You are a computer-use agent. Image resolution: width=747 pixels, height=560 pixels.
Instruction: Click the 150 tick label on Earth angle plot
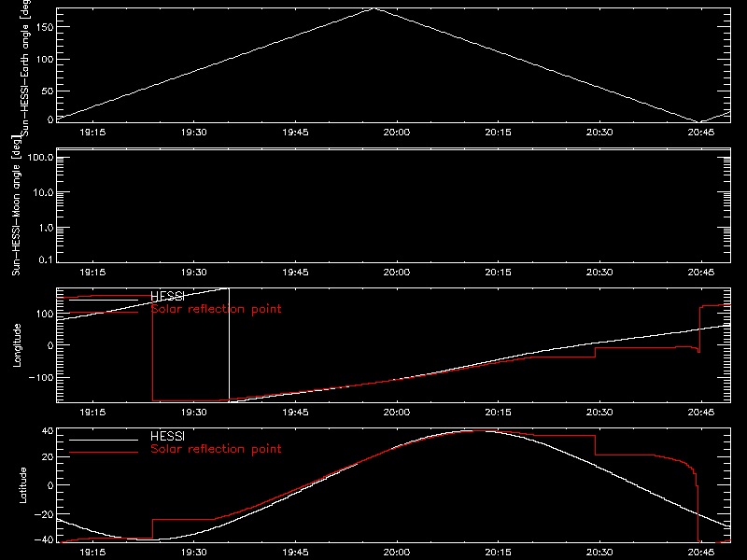[45, 27]
